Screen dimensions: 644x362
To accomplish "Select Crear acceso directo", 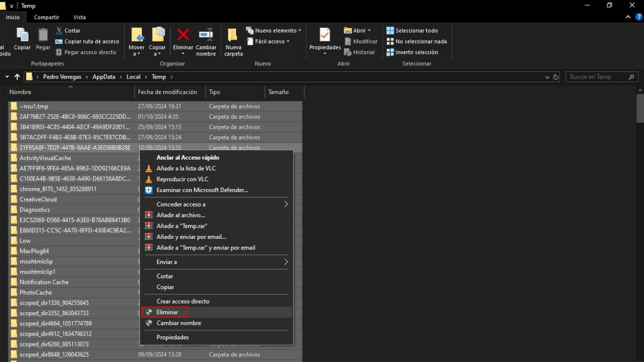I will coord(217,301).
